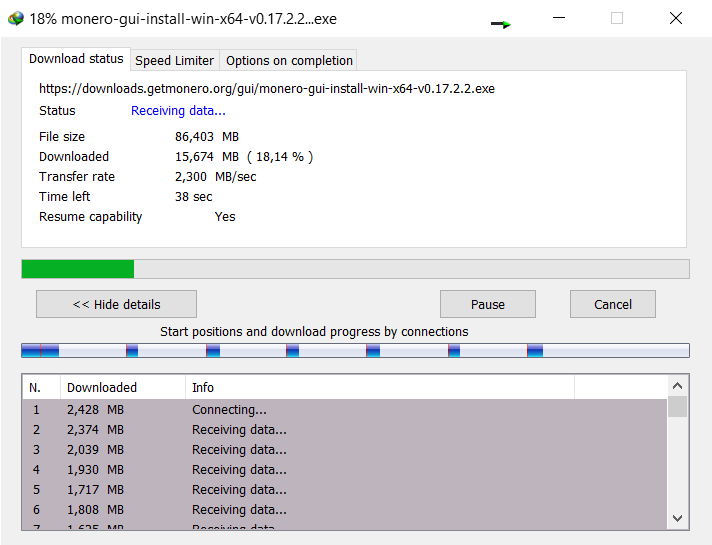Select connection row 2 with 2,374 MB
Screen dimensions: 712x545
tap(345, 430)
